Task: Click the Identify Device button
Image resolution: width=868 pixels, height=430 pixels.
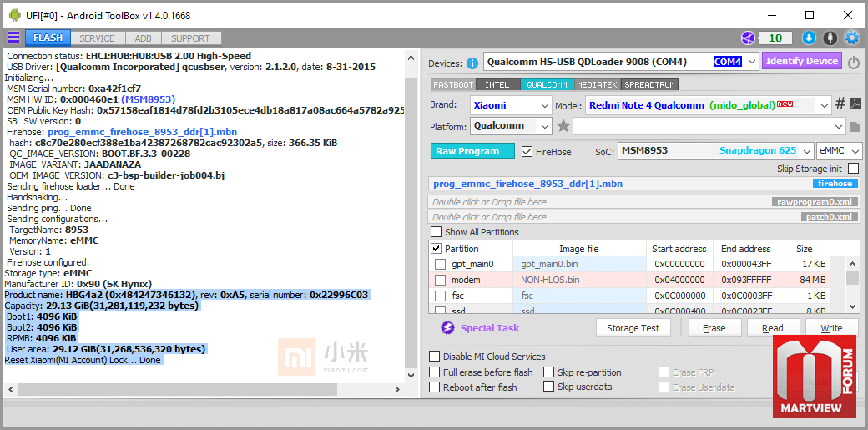Action: [x=801, y=61]
